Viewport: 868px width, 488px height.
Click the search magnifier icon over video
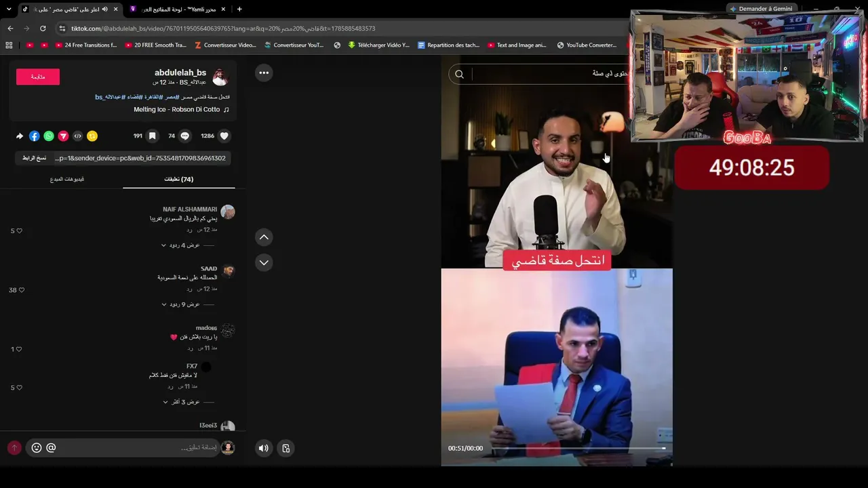pos(460,74)
